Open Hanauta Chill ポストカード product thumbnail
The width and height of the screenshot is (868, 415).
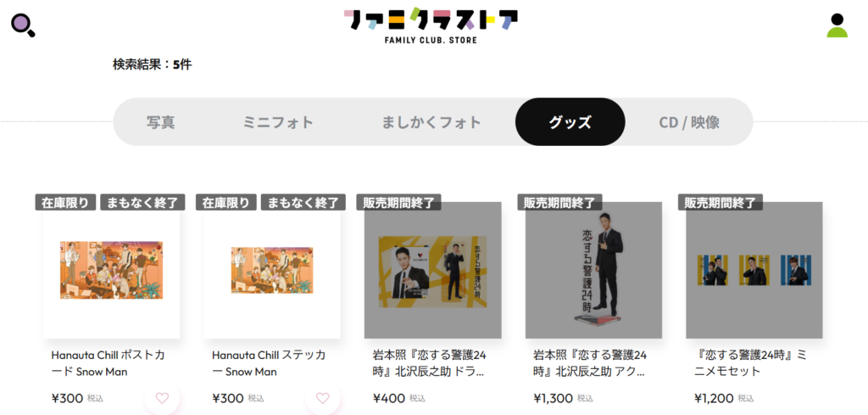coord(111,271)
